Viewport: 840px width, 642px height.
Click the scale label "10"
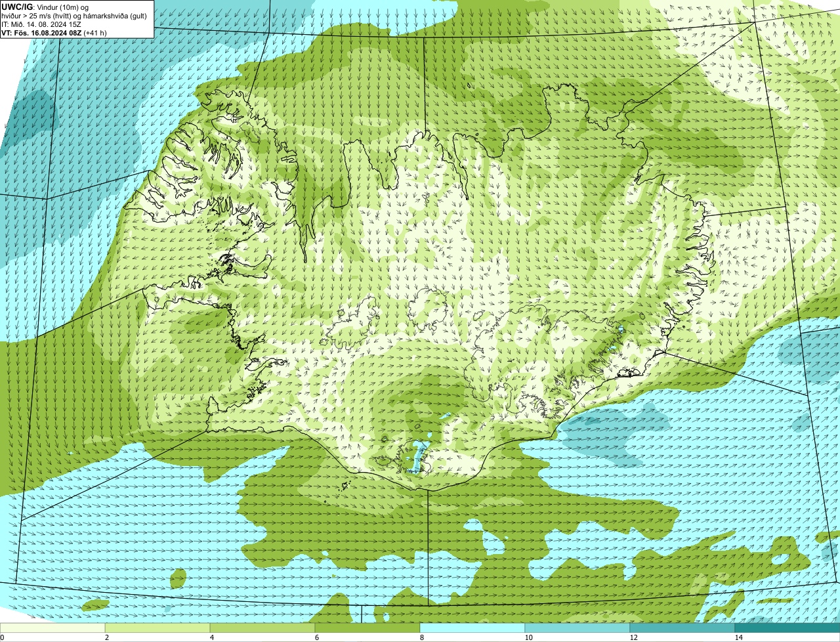tap(528, 637)
